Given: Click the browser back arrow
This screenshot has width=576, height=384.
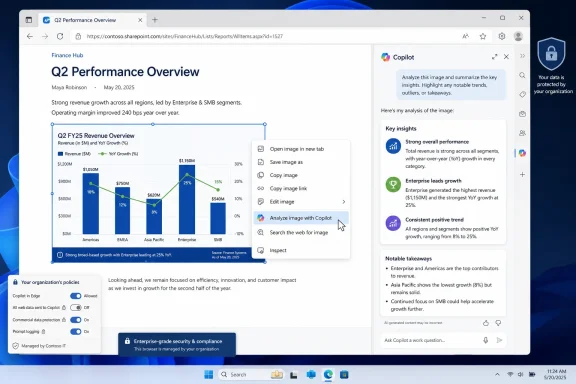Looking at the screenshot, I should [30, 36].
